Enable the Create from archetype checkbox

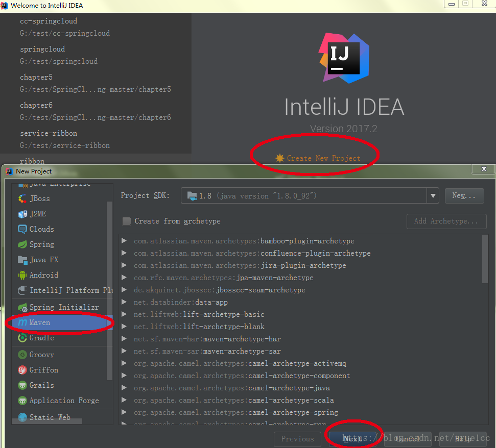[127, 221]
